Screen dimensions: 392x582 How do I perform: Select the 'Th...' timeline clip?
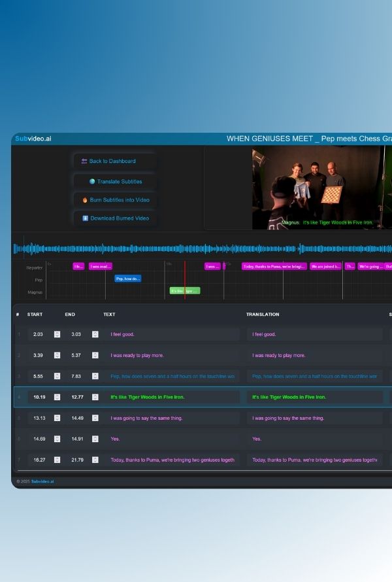pos(350,267)
